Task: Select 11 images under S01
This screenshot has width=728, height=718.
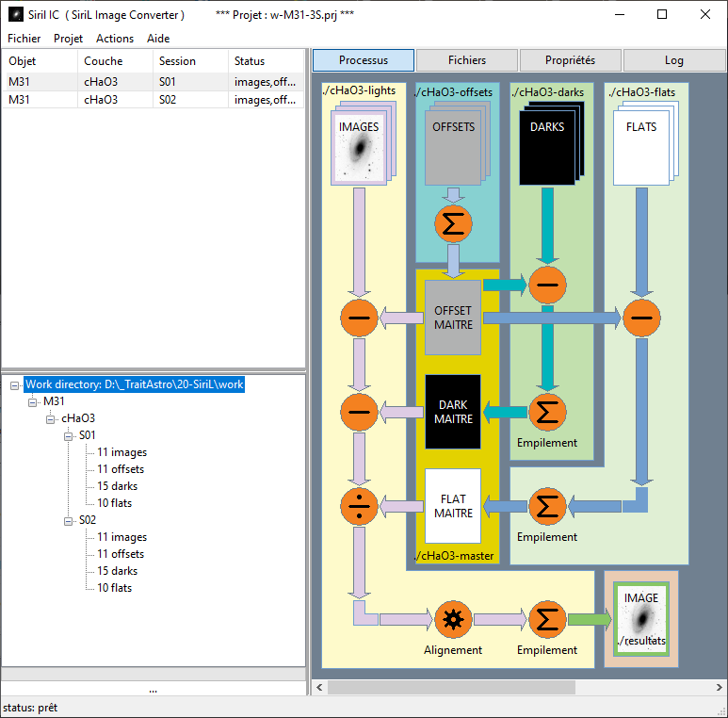Action: coord(122,452)
